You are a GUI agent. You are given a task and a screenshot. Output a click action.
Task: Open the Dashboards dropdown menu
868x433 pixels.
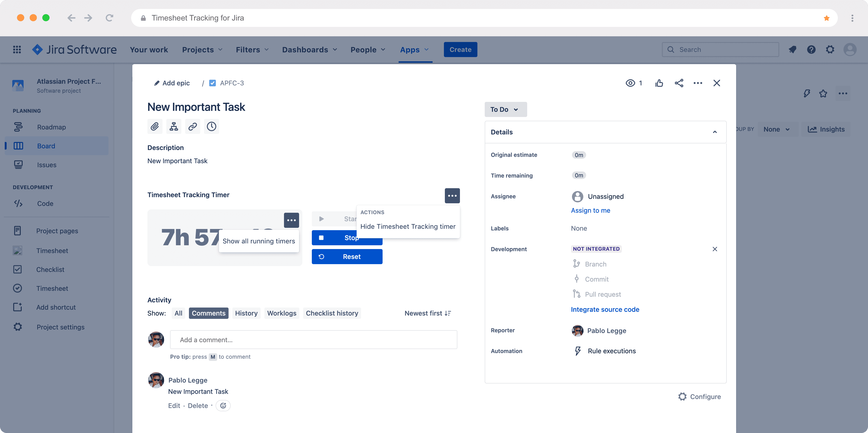pyautogui.click(x=309, y=50)
